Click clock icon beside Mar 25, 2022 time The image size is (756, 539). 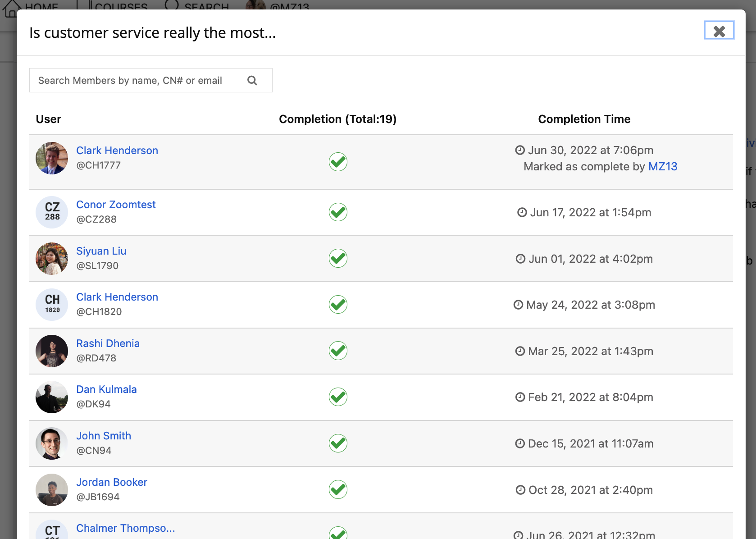pyautogui.click(x=520, y=351)
